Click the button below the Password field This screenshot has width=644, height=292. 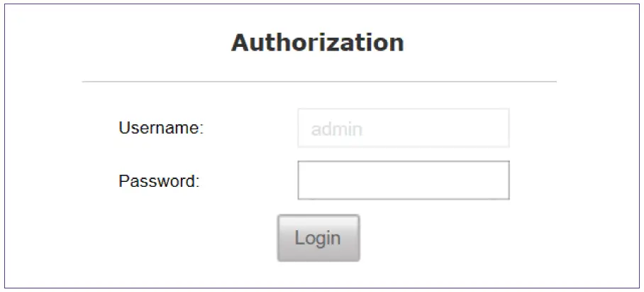(x=318, y=238)
